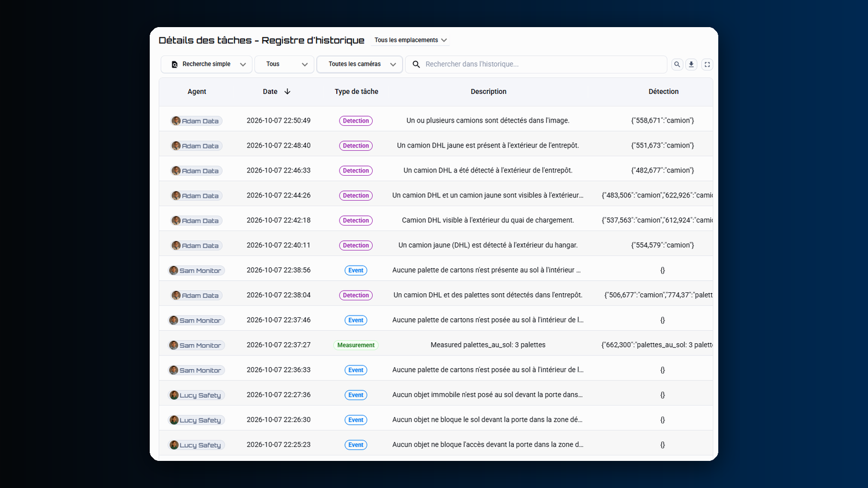Select description 'Un ou plusieurs camions sont détectés'
The image size is (868, 488).
(488, 120)
